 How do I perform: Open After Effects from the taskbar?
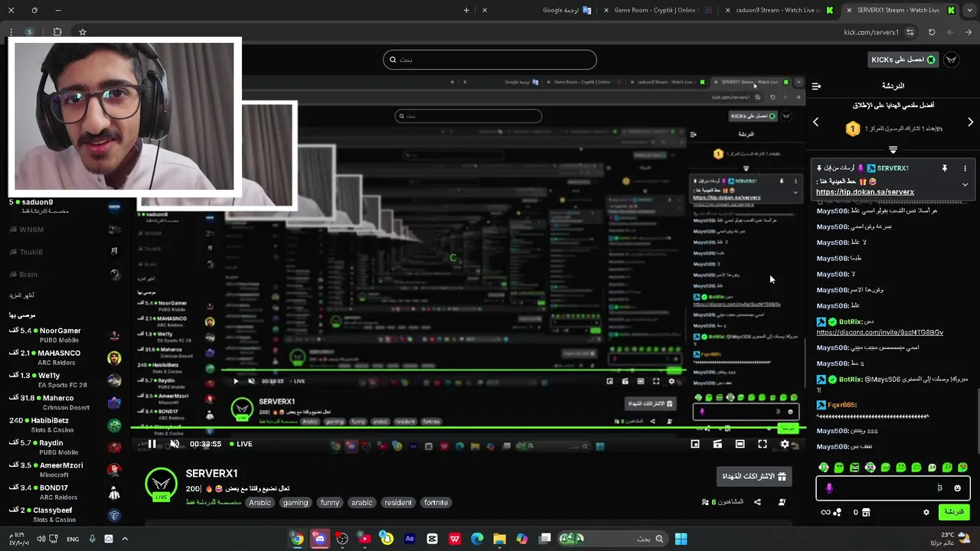coord(410,539)
